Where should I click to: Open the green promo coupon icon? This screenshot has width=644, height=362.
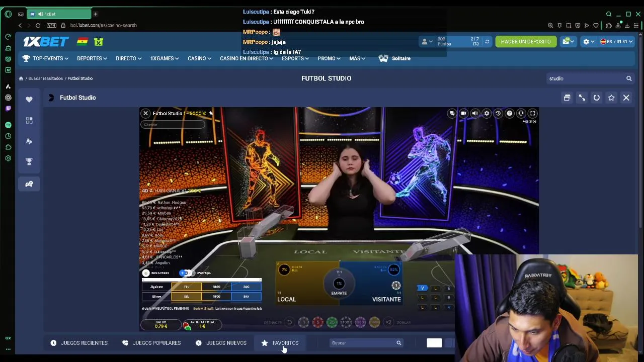click(99, 42)
